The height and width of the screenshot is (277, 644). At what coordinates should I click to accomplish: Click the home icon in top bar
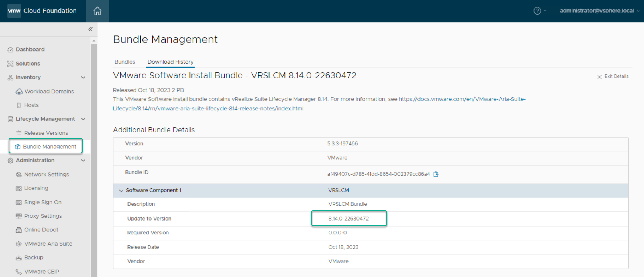[97, 11]
